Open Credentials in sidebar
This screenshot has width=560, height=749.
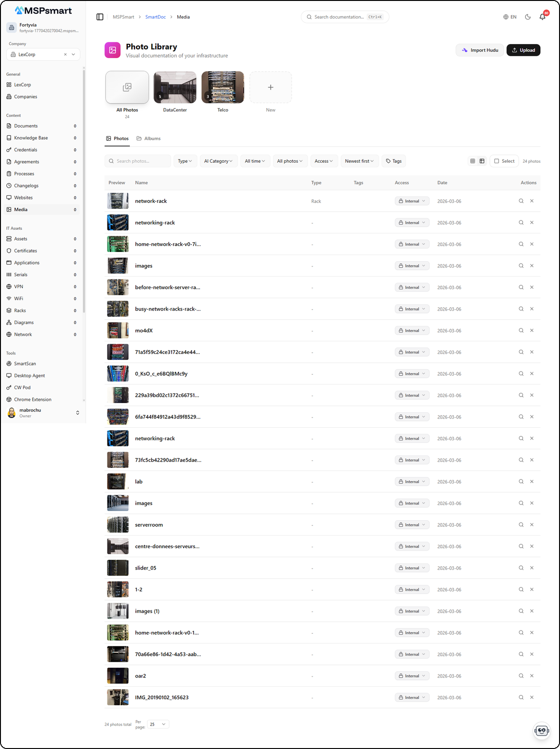(42, 150)
